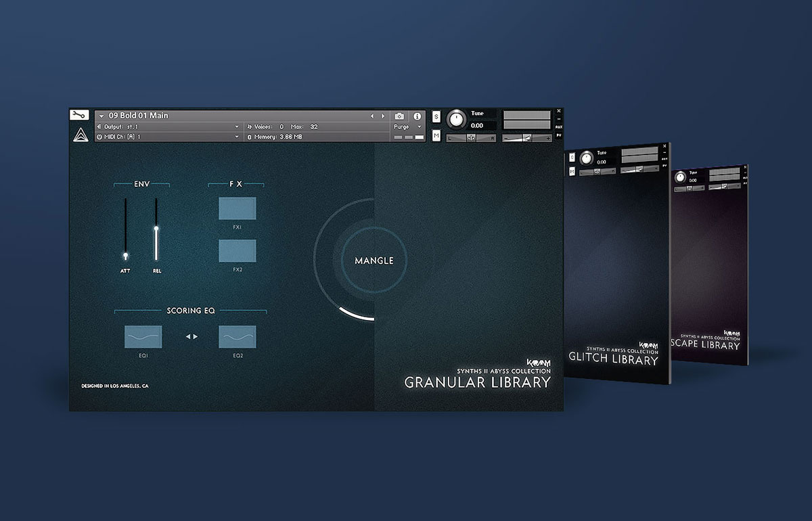Go to previous preset with left arrow
The image size is (812, 521).
[371, 116]
